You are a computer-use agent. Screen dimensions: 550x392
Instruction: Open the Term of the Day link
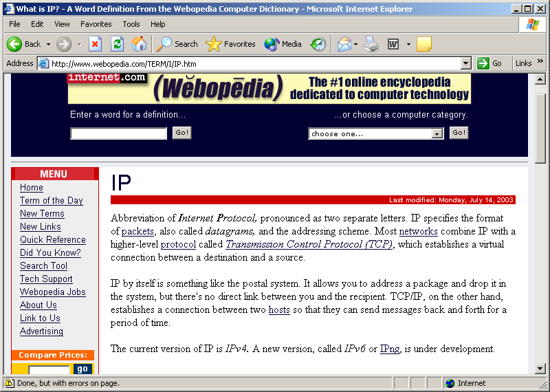click(51, 200)
